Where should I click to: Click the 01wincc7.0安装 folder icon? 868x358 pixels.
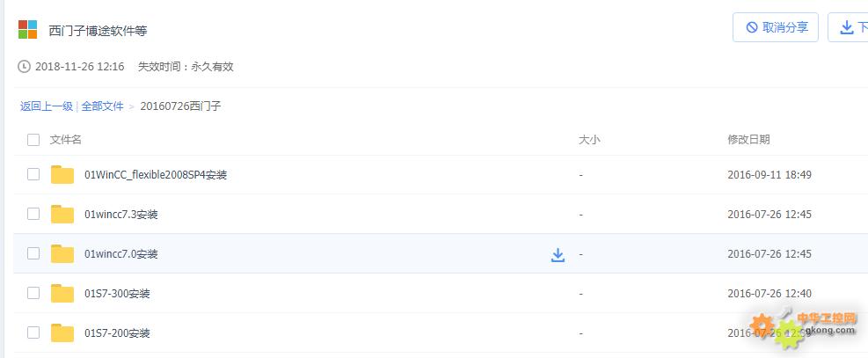coord(62,254)
